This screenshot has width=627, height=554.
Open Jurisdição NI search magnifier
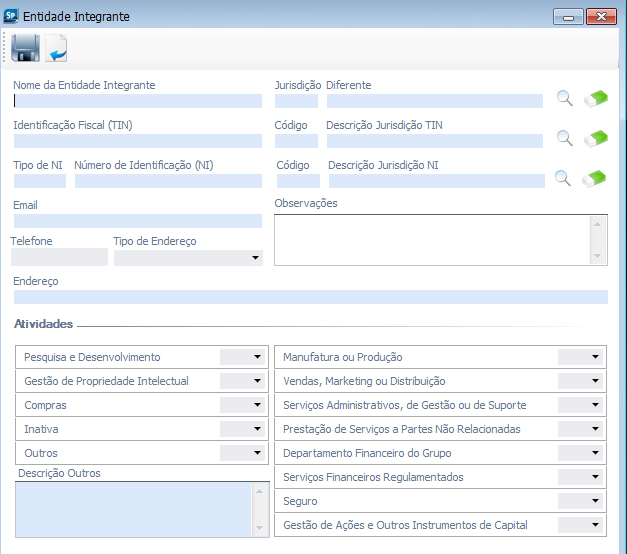(563, 178)
